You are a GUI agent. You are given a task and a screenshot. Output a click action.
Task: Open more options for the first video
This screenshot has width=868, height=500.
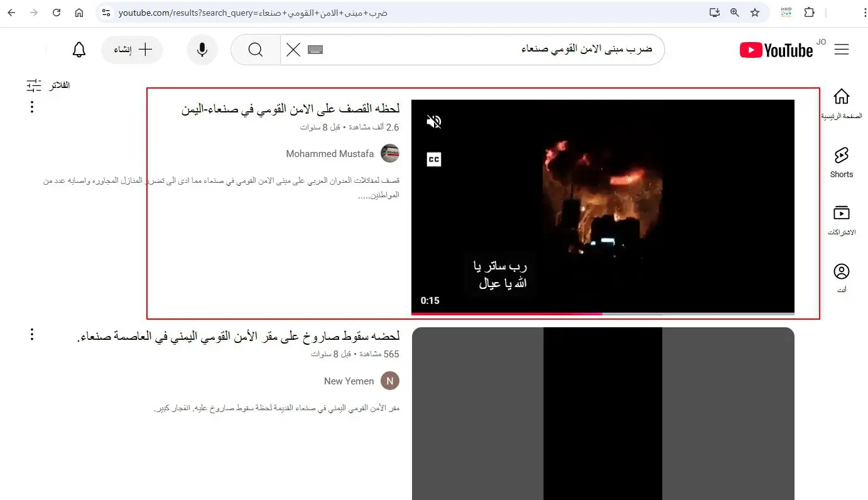[x=32, y=107]
